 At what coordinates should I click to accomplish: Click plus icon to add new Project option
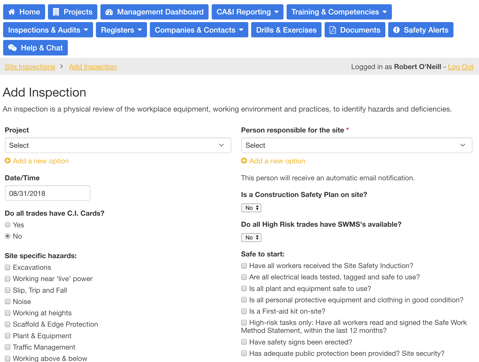pyautogui.click(x=8, y=161)
